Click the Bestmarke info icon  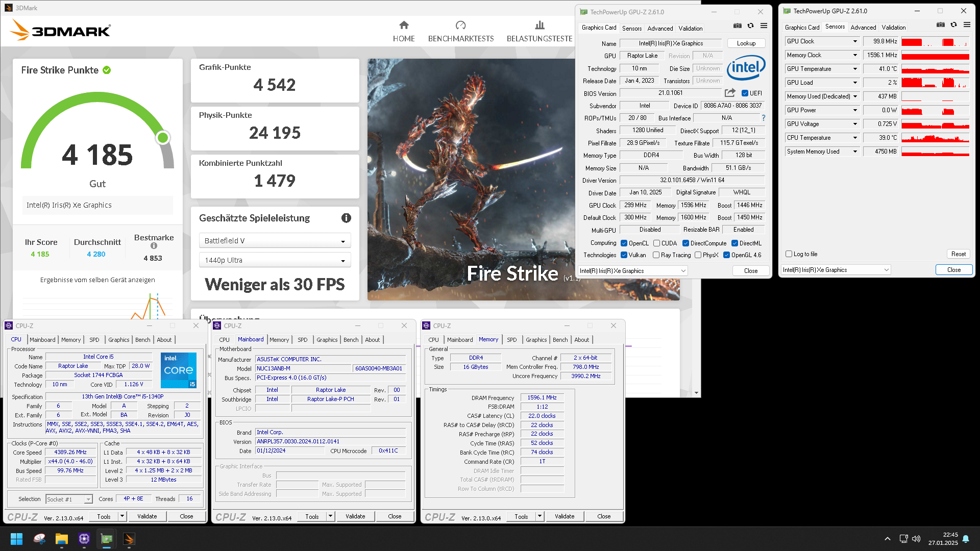point(154,246)
